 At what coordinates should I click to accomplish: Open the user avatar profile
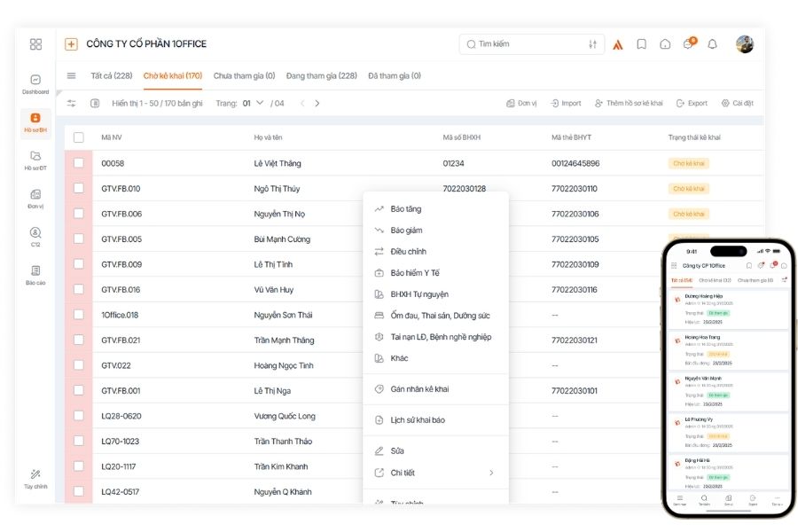coord(745,44)
